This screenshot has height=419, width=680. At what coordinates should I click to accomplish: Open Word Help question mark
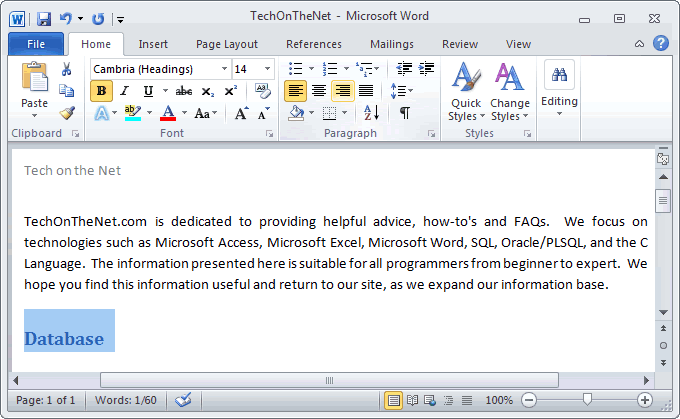pyautogui.click(x=661, y=43)
